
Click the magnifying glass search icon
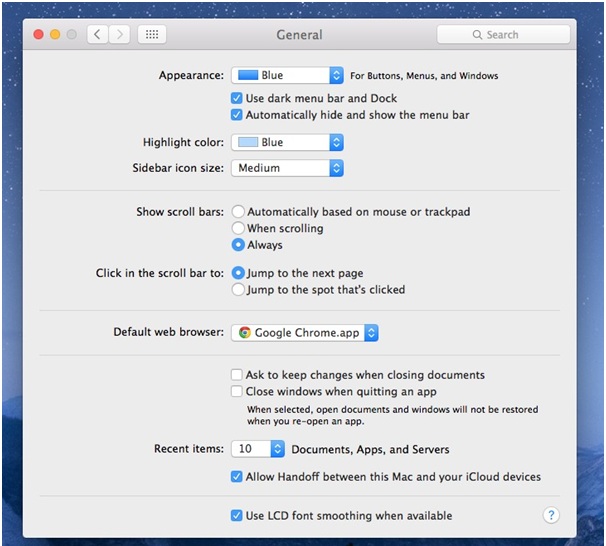pyautogui.click(x=477, y=35)
